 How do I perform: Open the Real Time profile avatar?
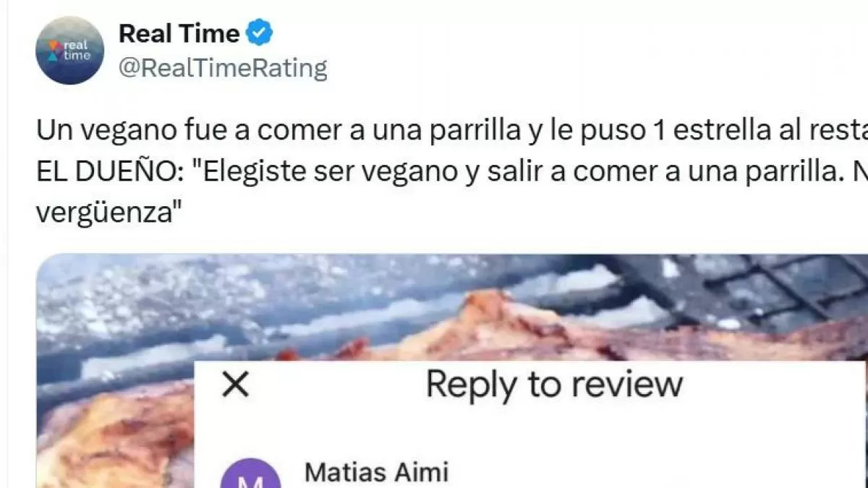[x=69, y=50]
